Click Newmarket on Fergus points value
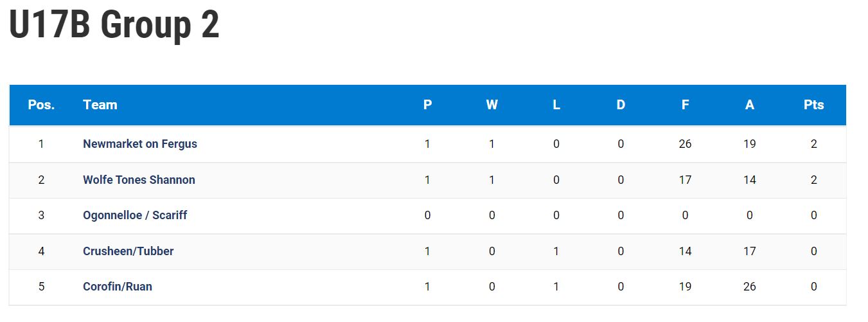 point(814,144)
